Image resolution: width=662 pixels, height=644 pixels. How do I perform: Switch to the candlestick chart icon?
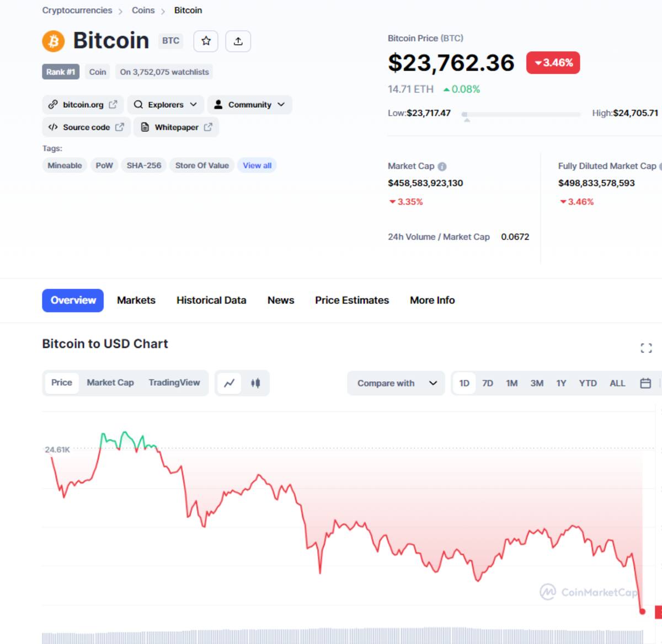[x=255, y=383]
